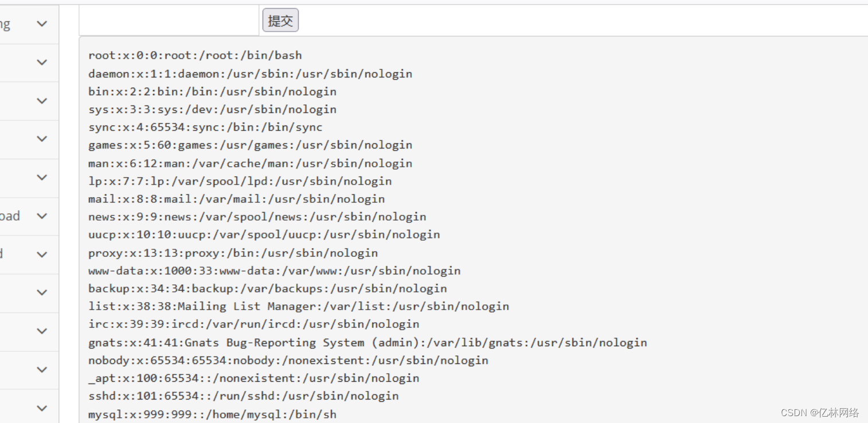Expand the chevron directly below the "ng" row
The image size is (868, 423).
point(42,62)
